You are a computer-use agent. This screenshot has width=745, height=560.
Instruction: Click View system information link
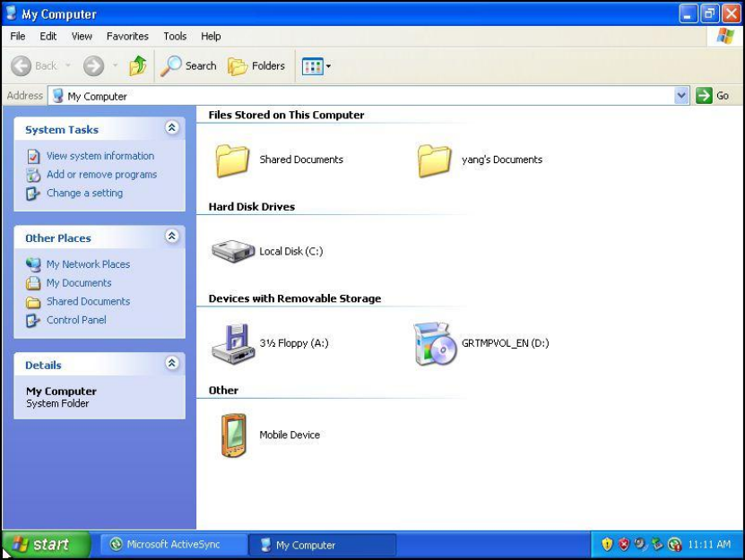[x=100, y=156]
